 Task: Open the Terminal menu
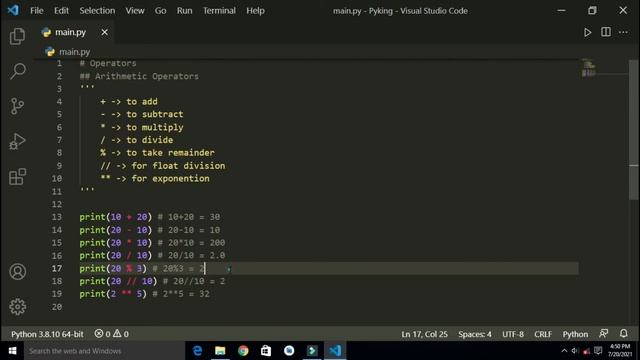tap(219, 11)
